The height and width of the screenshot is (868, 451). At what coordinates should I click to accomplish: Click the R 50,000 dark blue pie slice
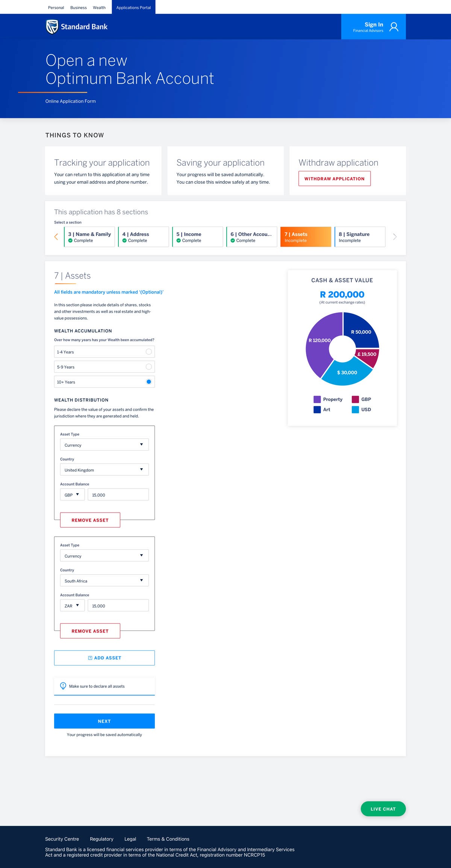(x=361, y=332)
